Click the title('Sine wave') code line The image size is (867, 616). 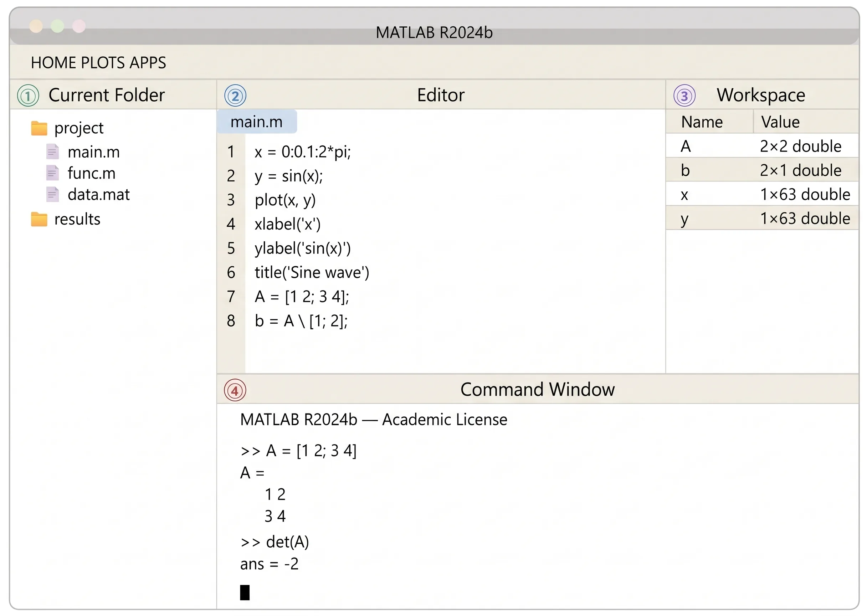[312, 272]
